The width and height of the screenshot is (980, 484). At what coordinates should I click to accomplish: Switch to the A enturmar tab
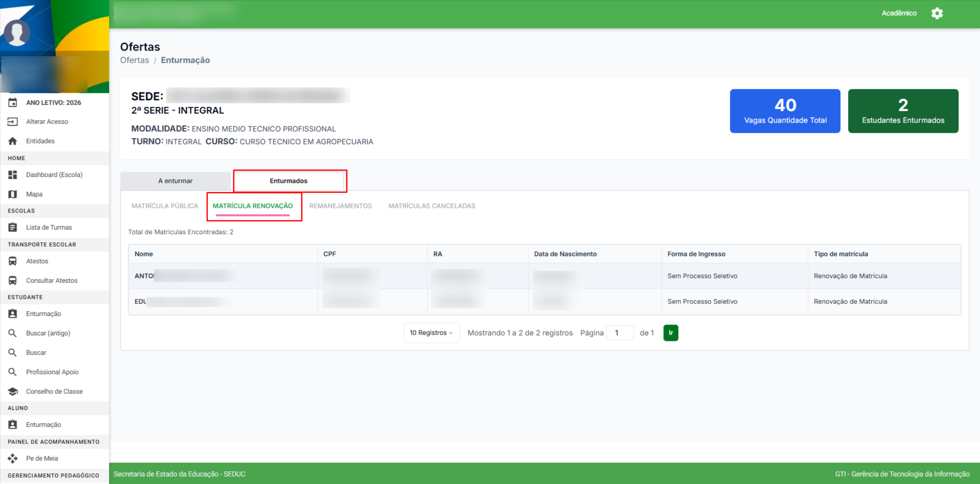175,181
